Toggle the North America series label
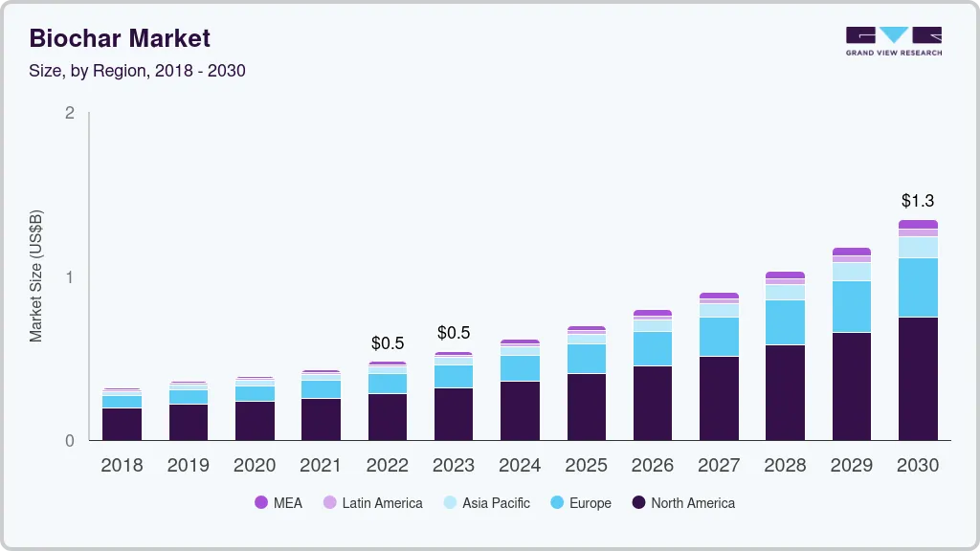Viewport: 980px width, 551px height. [x=693, y=502]
